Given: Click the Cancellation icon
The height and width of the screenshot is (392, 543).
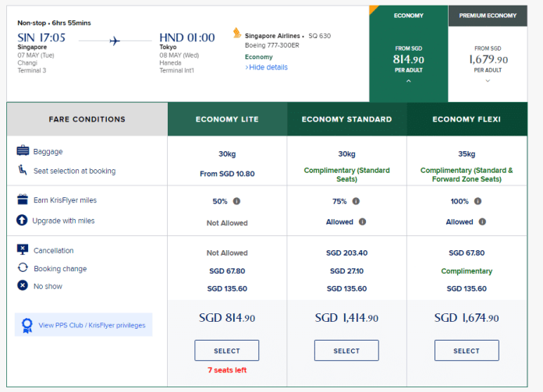Looking at the screenshot, I should click(23, 249).
